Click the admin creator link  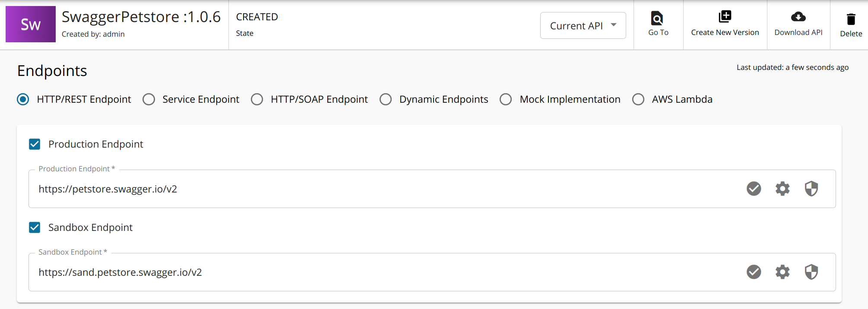tap(114, 34)
